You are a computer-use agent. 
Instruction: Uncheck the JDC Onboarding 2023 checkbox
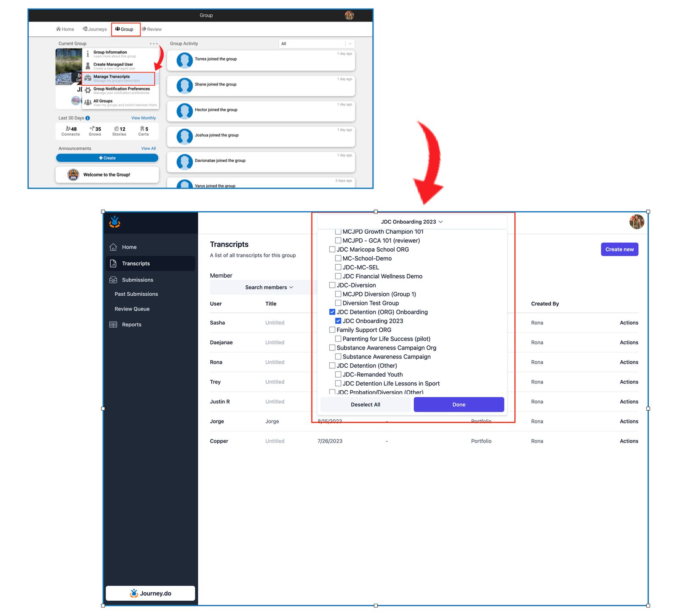pyautogui.click(x=338, y=321)
